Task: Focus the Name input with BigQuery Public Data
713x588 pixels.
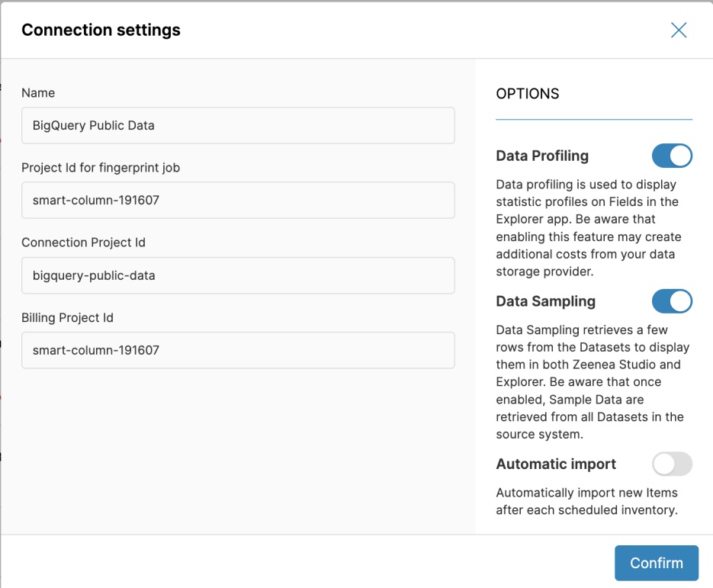Action: (238, 125)
